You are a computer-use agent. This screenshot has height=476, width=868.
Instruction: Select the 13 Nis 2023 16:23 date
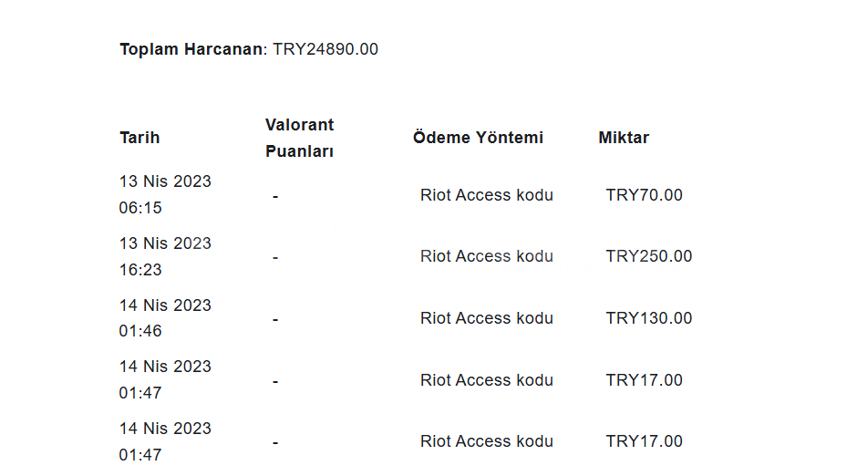165,256
